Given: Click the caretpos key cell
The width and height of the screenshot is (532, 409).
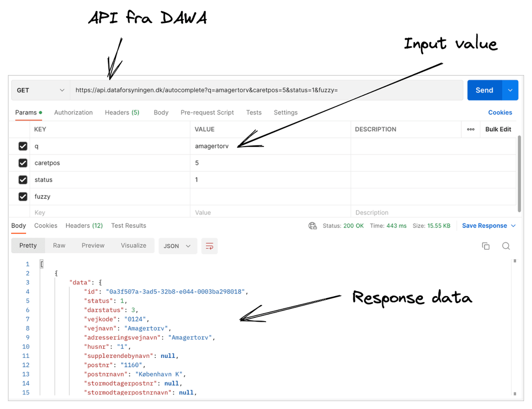Looking at the screenshot, I should pyautogui.click(x=110, y=163).
